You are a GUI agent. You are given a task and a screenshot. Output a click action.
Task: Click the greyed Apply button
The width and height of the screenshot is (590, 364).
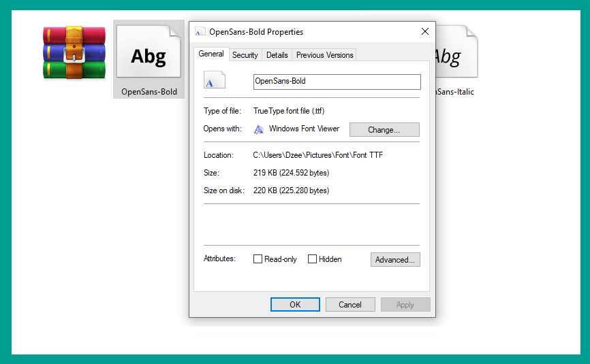[x=405, y=305]
